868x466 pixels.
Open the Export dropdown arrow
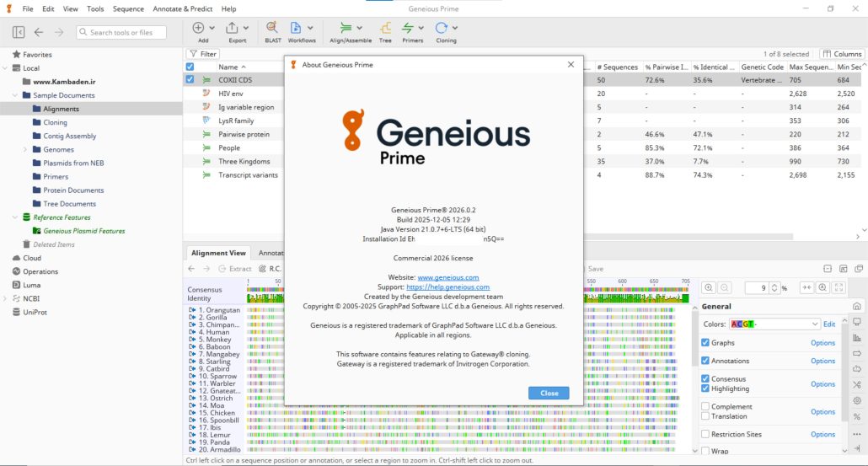(246, 28)
